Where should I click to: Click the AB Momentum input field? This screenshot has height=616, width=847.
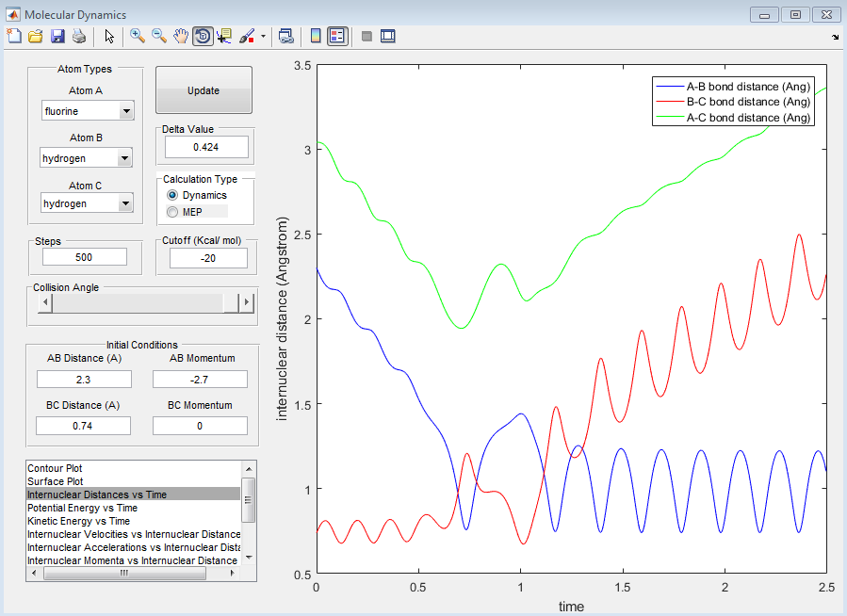(x=200, y=379)
